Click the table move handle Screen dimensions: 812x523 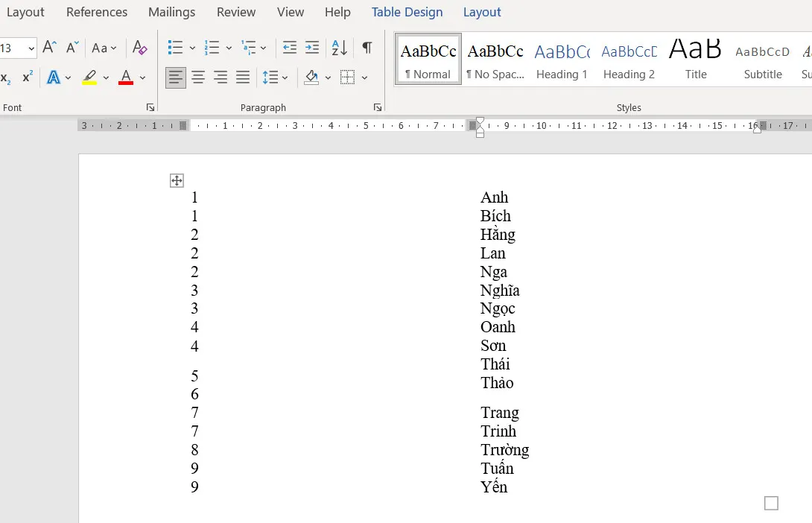coord(177,180)
